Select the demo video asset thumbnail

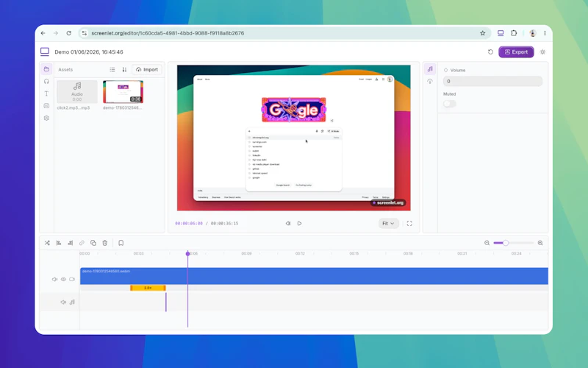[123, 91]
